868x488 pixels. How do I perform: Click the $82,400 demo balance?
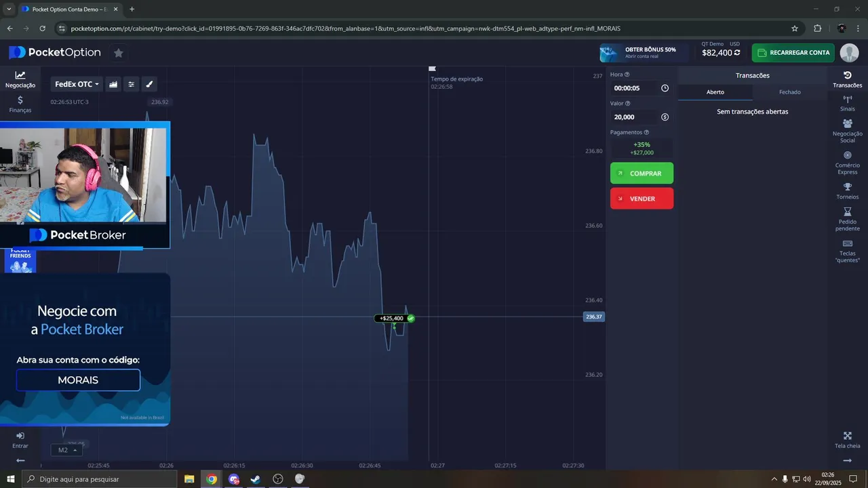(x=717, y=53)
